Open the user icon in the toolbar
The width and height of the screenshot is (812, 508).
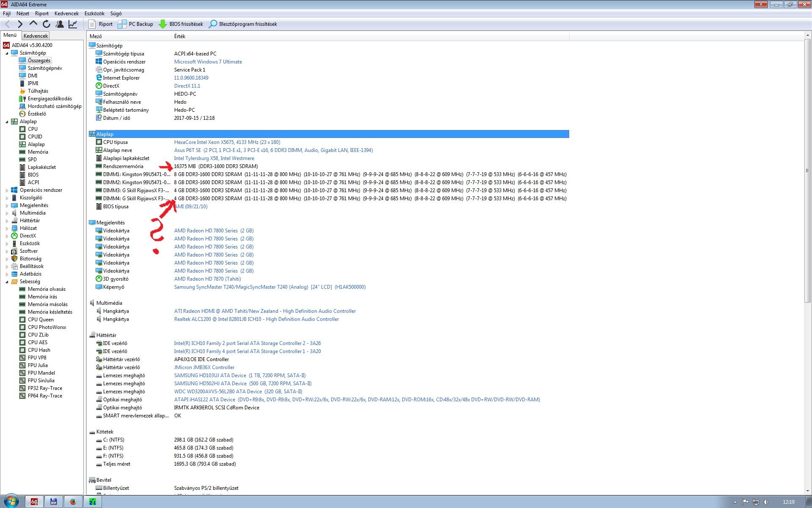(60, 24)
